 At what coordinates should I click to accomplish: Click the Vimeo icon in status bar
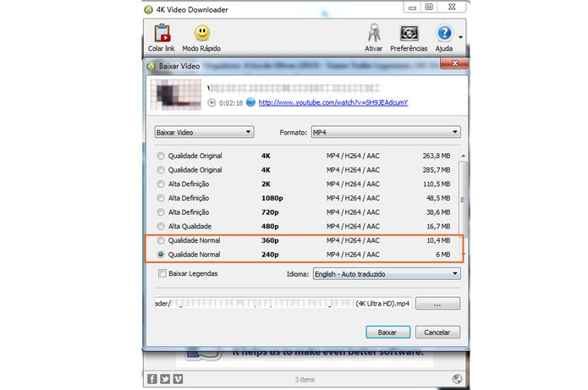point(179,379)
